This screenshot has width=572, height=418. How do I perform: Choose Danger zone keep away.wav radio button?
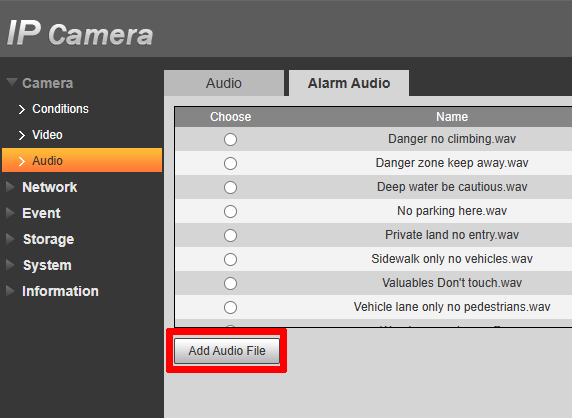tap(230, 163)
